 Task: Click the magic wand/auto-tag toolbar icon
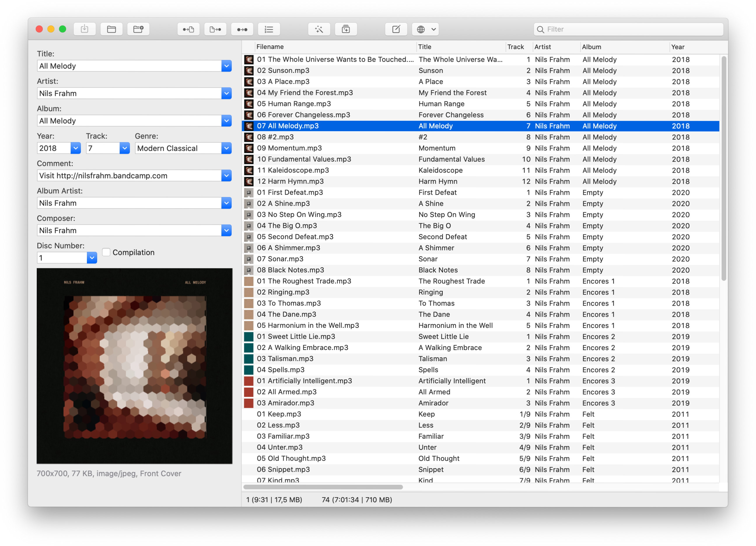(319, 28)
